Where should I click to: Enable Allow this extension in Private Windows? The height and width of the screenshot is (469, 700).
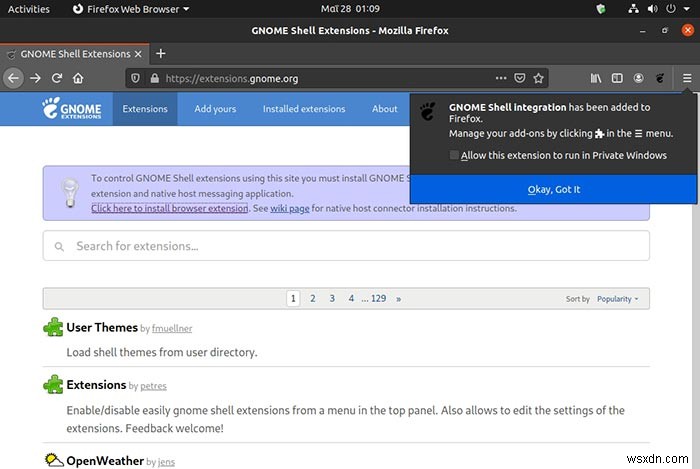454,155
